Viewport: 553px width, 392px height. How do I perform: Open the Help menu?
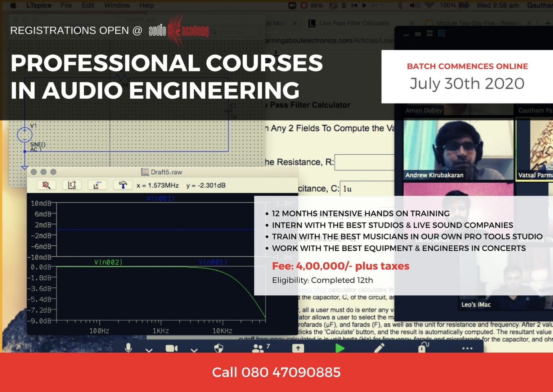click(x=147, y=5)
